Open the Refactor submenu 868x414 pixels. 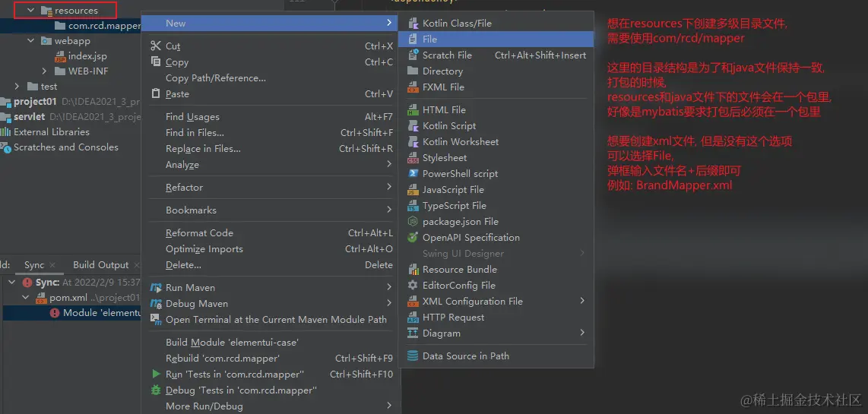271,187
